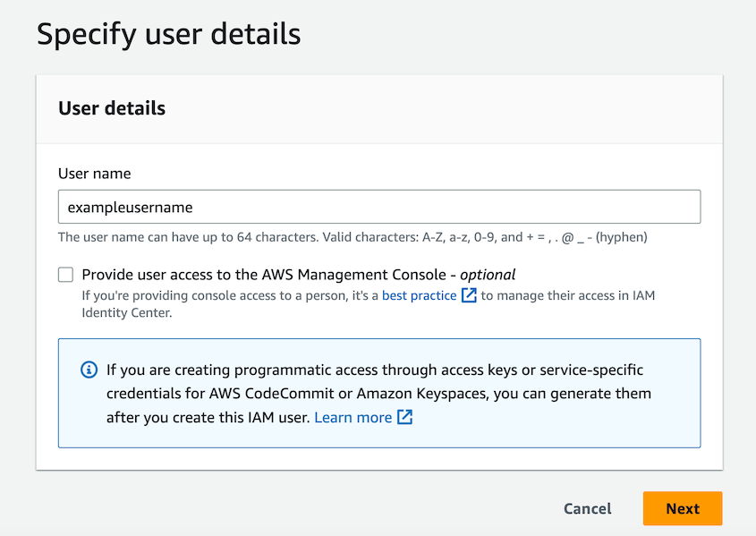Click external link icon beside best practice

[469, 295]
